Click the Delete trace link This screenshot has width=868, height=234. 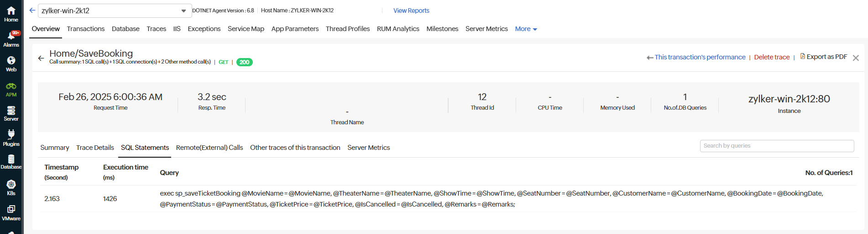[772, 57]
